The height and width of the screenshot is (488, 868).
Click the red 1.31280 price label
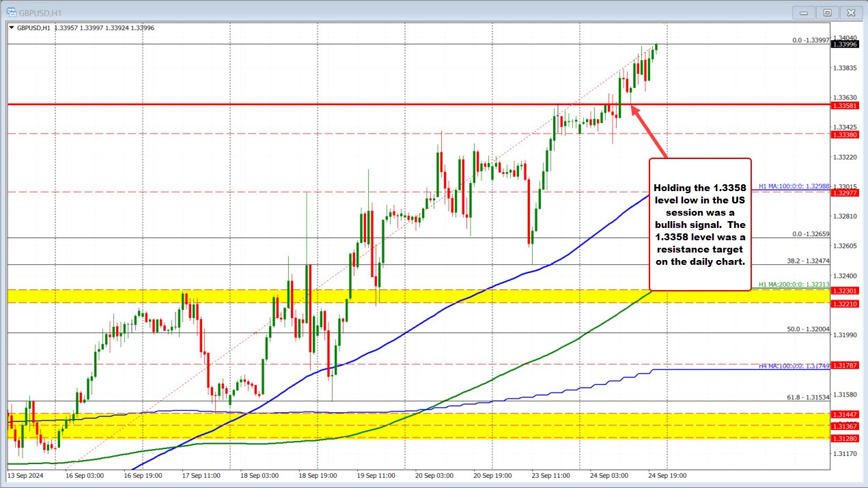pos(844,439)
